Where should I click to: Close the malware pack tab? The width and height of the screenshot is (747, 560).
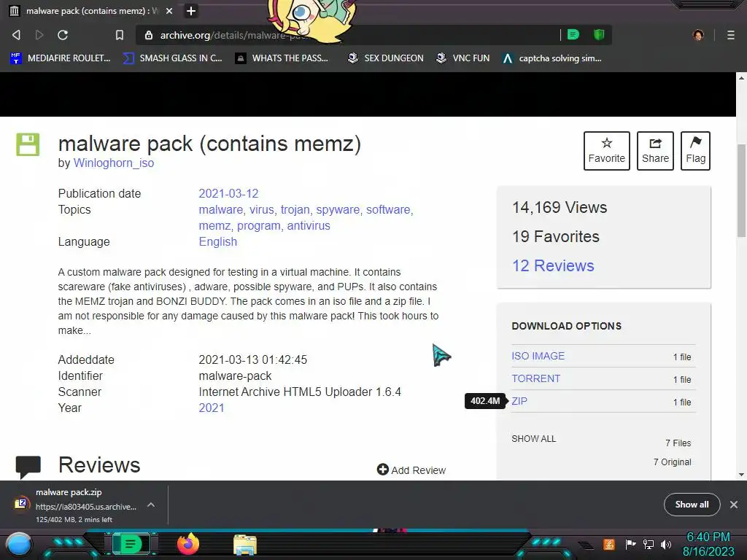[x=169, y=11]
